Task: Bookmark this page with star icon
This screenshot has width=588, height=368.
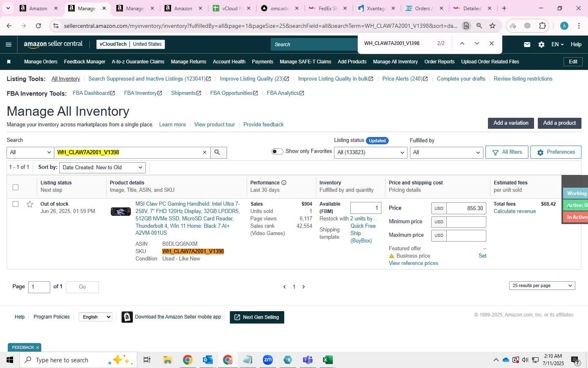Action: [492, 26]
